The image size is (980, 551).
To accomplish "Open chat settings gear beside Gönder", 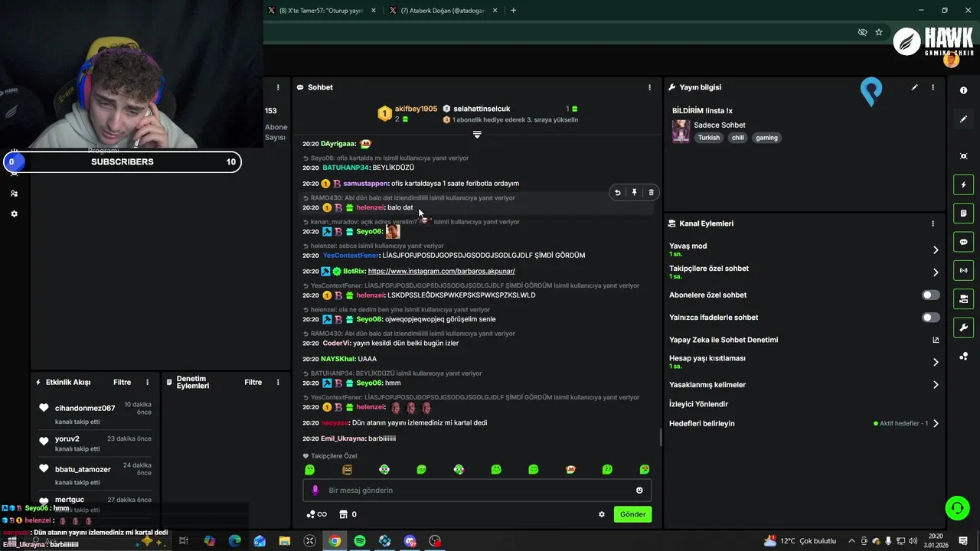I will pyautogui.click(x=602, y=514).
